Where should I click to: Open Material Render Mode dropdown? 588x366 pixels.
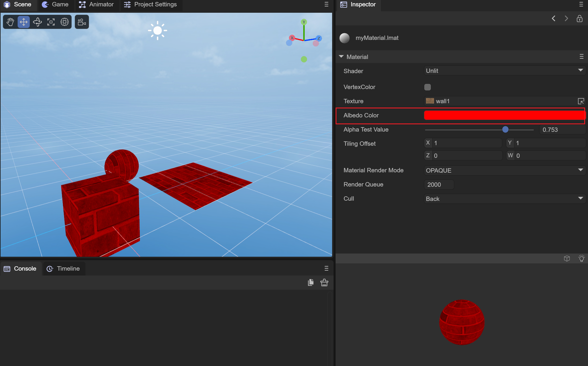click(504, 170)
